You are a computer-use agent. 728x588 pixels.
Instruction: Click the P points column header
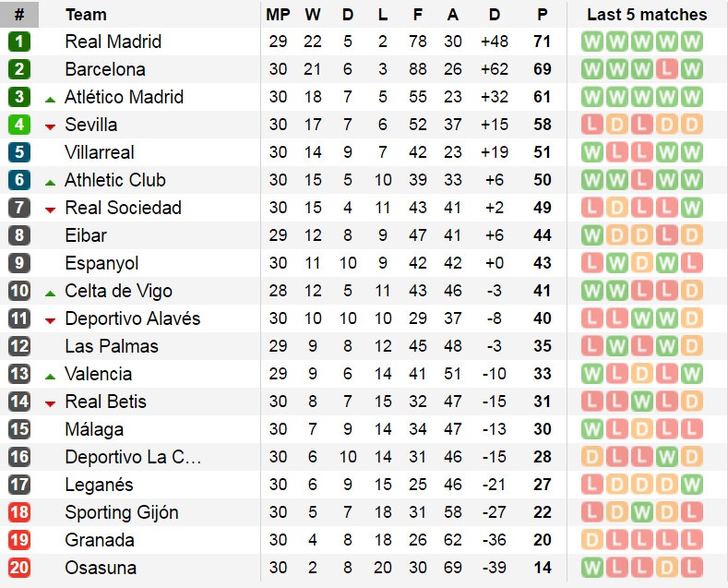542,15
